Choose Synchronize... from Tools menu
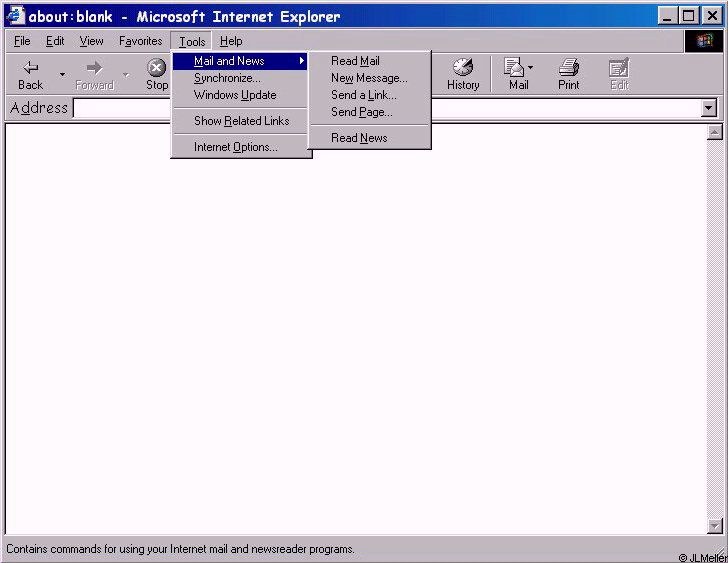The height and width of the screenshot is (563, 728). coord(240,78)
